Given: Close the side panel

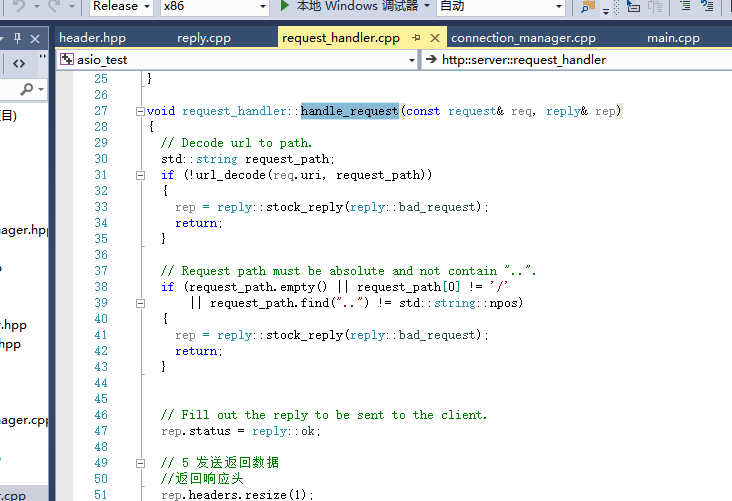Looking at the screenshot, I should pyautogui.click(x=35, y=39).
